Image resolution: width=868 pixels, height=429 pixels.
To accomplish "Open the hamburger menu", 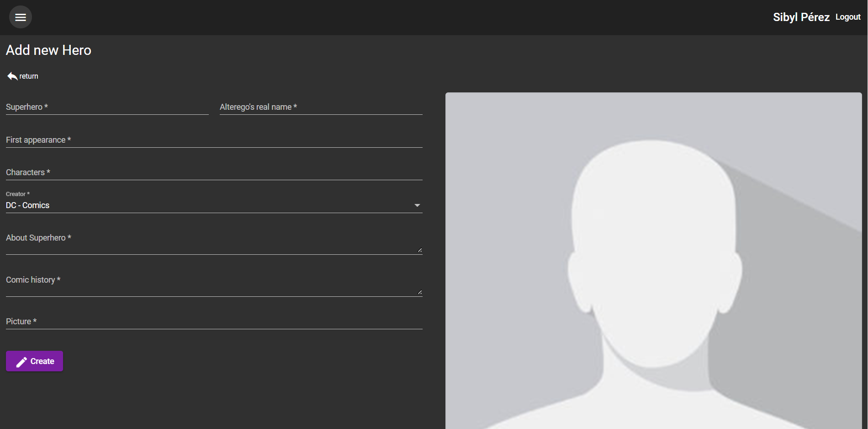I will pyautogui.click(x=21, y=17).
